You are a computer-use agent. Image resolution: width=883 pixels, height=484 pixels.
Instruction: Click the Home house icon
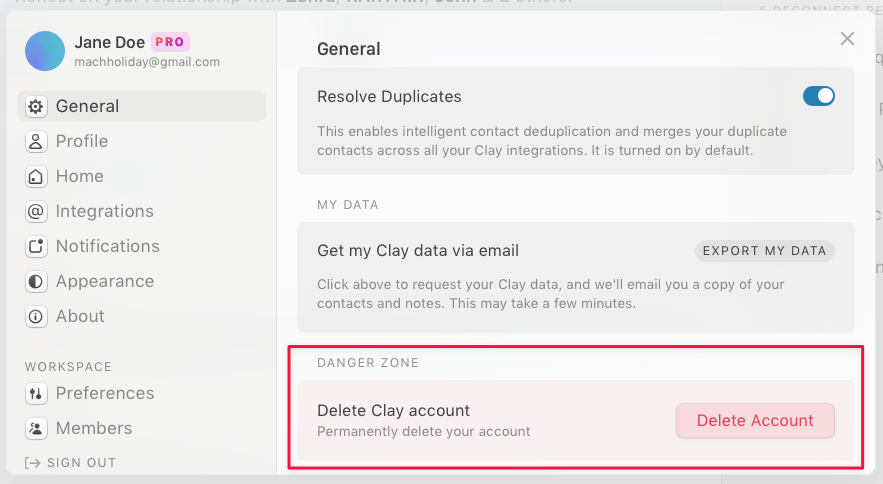(37, 176)
